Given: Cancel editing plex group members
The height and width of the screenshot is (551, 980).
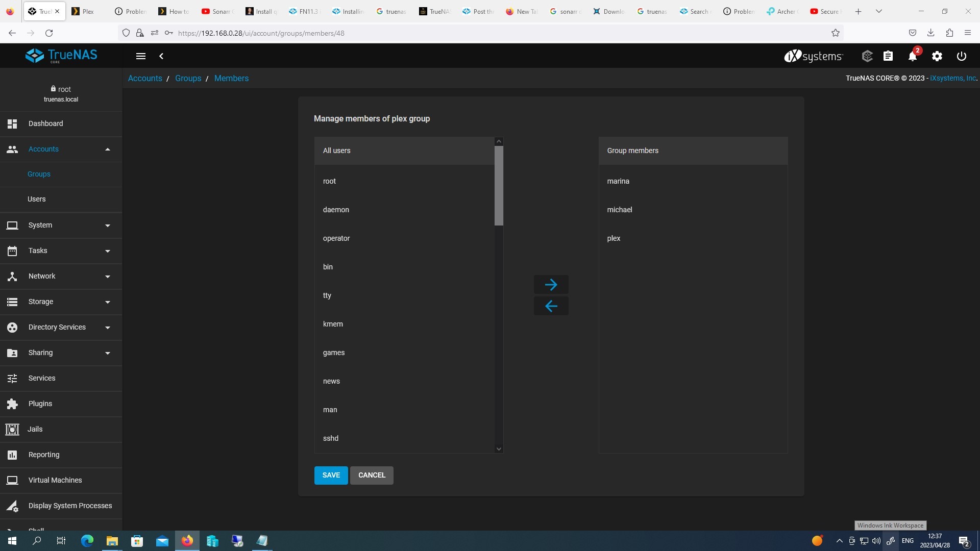Looking at the screenshot, I should 372,475.
